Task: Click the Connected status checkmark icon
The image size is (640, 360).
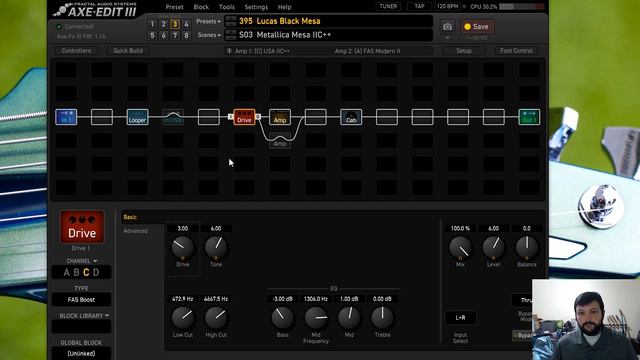Action: click(x=59, y=27)
